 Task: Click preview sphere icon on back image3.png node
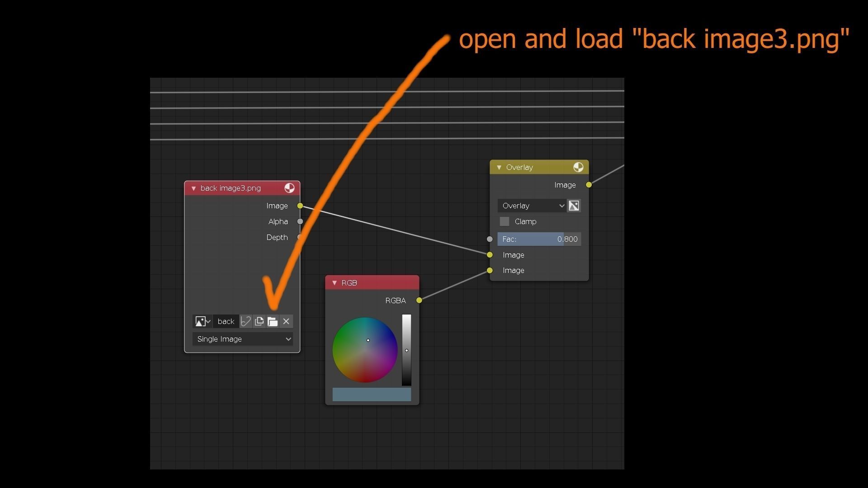(289, 188)
